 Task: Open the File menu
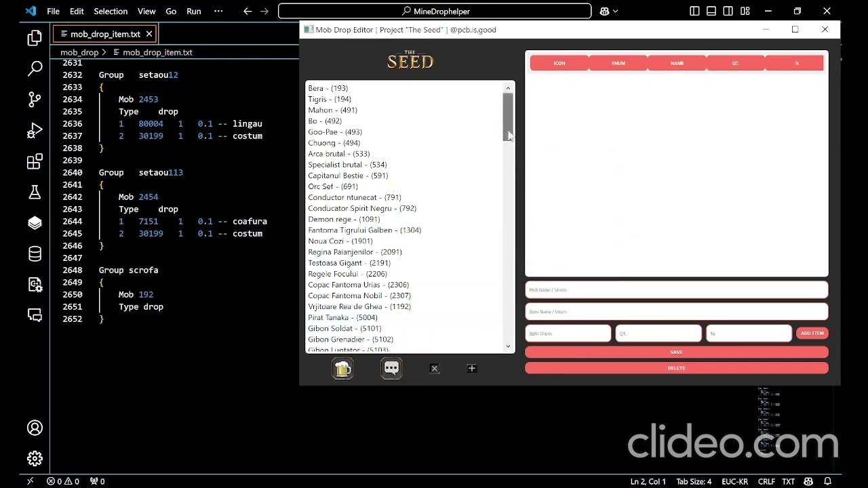tap(53, 11)
